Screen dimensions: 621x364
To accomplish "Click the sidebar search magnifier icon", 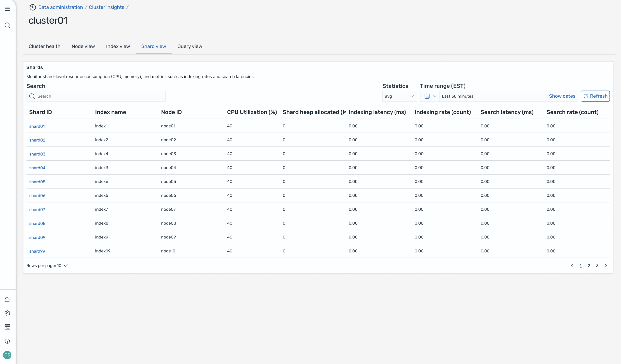I will [7, 25].
